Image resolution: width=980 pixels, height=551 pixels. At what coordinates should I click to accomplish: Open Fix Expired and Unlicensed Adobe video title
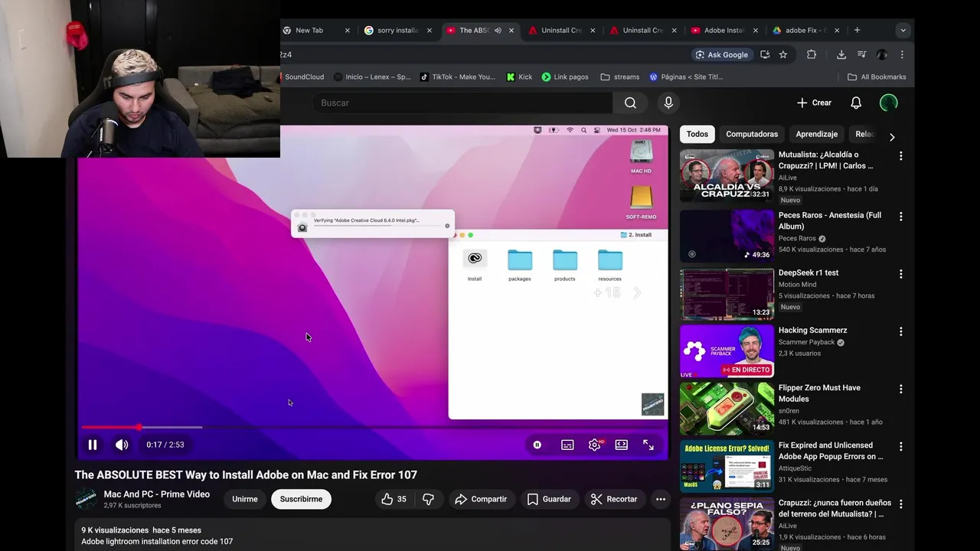point(831,451)
